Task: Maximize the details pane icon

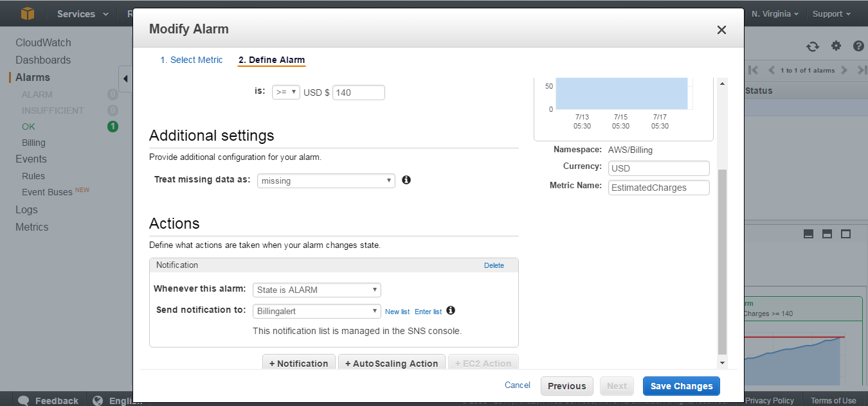Action: click(x=846, y=234)
